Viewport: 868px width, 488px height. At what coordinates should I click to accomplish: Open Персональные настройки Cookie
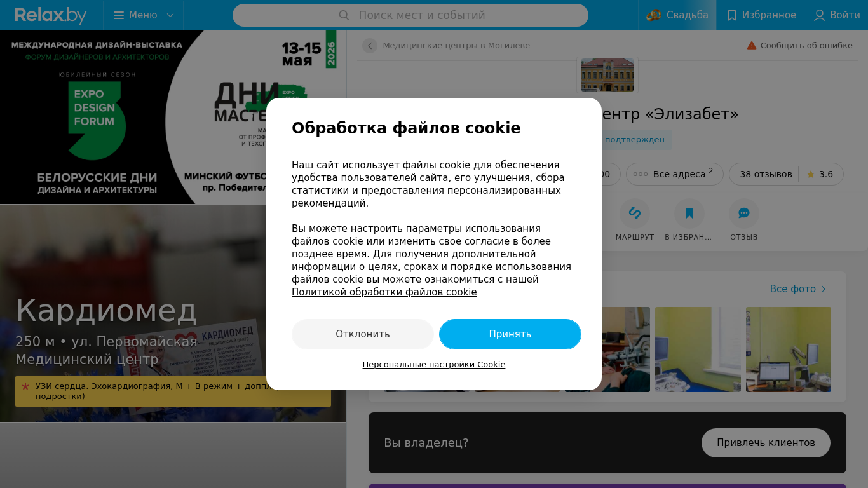coord(434,365)
